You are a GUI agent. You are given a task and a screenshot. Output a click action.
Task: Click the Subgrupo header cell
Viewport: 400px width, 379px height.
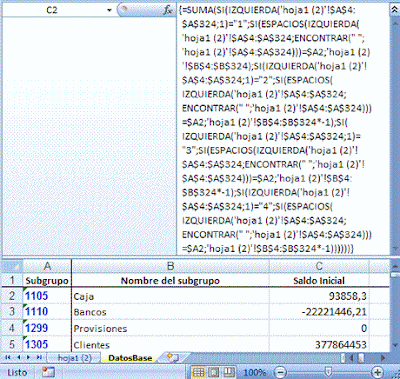(47, 280)
